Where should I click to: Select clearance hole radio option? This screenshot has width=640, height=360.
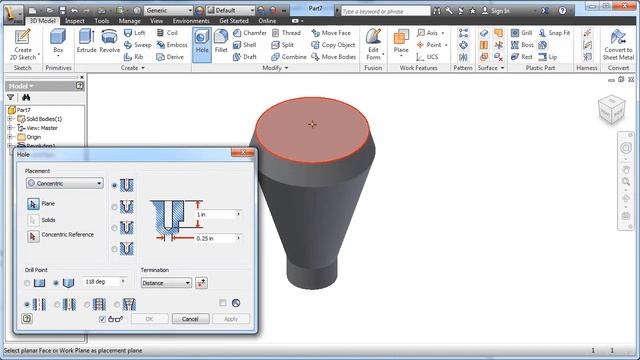[x=57, y=304]
